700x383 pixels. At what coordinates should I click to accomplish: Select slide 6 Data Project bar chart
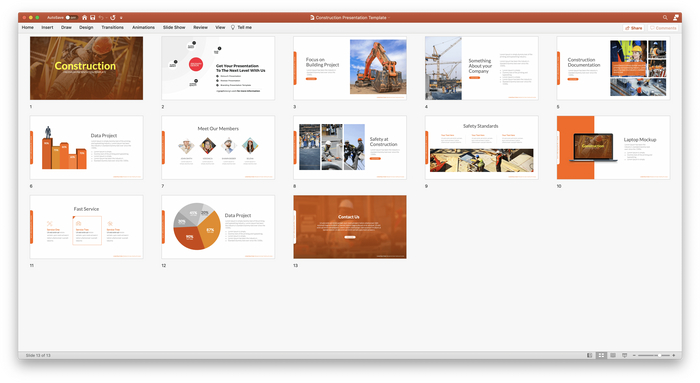click(87, 148)
